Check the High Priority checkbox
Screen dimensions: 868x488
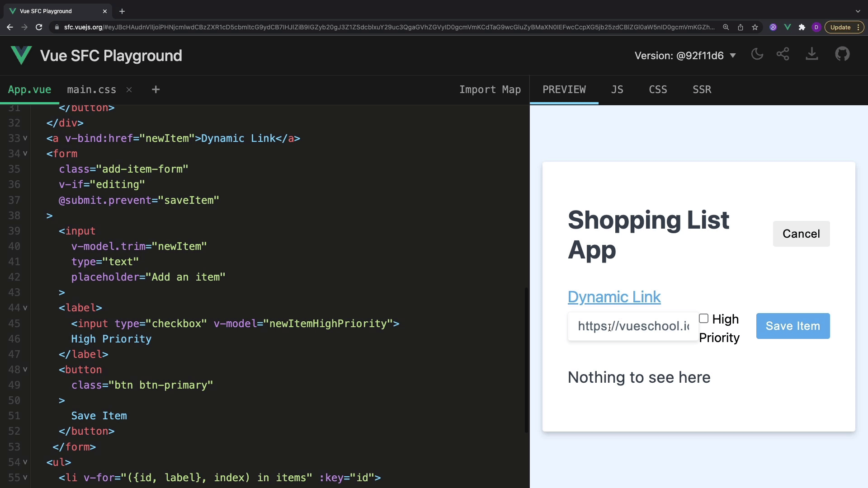point(703,319)
